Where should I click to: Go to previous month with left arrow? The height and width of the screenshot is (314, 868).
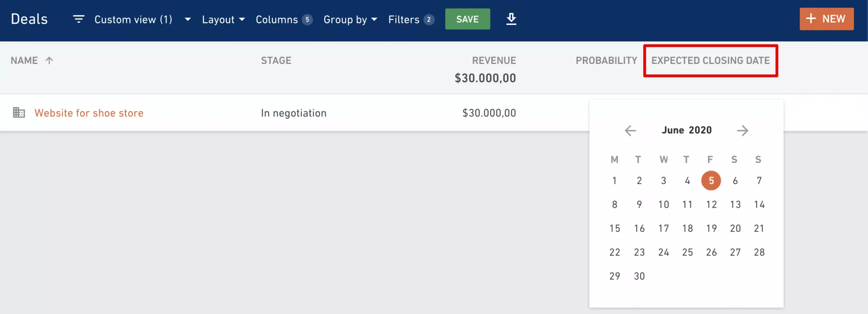coord(630,130)
